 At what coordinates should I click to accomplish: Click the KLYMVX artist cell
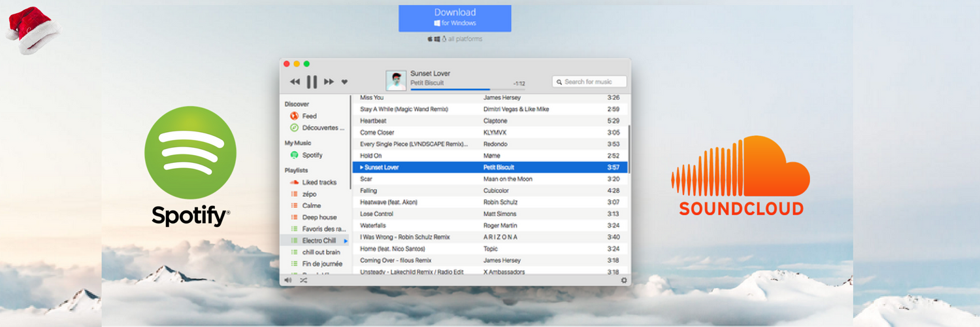[x=495, y=132]
